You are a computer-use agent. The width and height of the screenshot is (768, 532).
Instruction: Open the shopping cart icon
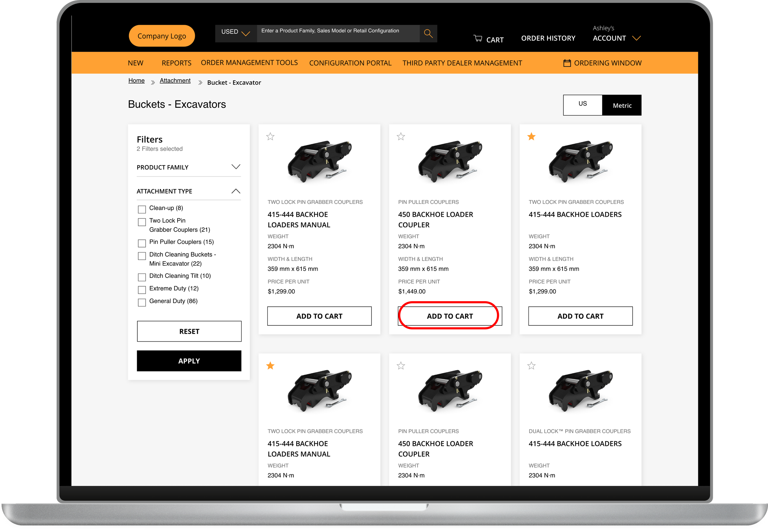point(477,38)
